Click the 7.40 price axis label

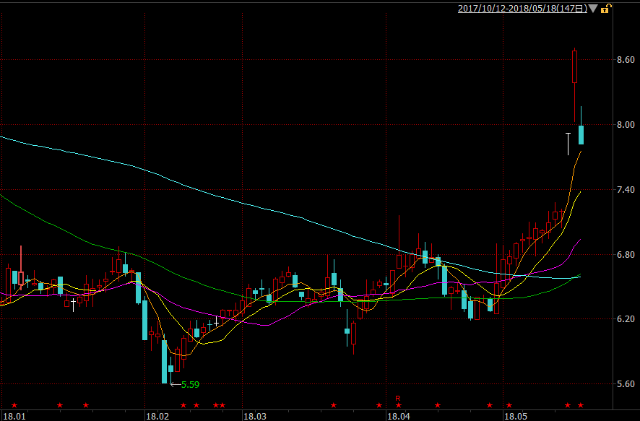pos(625,189)
